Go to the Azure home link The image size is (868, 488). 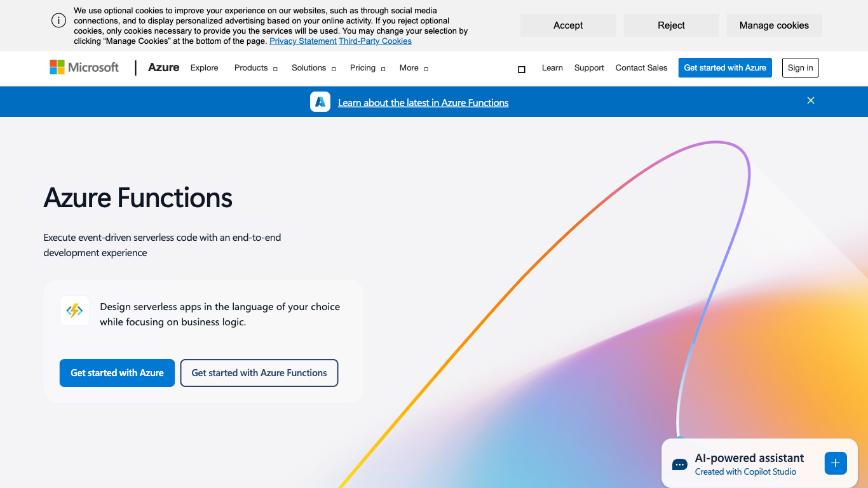tap(163, 67)
